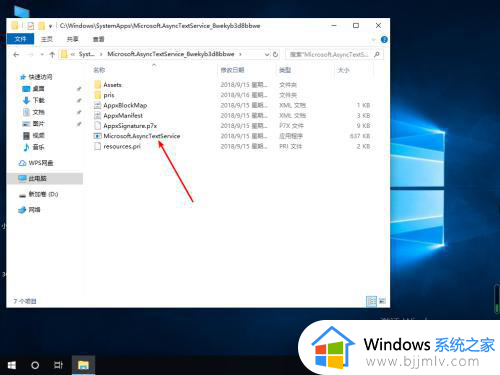Image resolution: width=500 pixels, height=375 pixels.
Task: Open address bar history dropdown
Action: [x=267, y=54]
